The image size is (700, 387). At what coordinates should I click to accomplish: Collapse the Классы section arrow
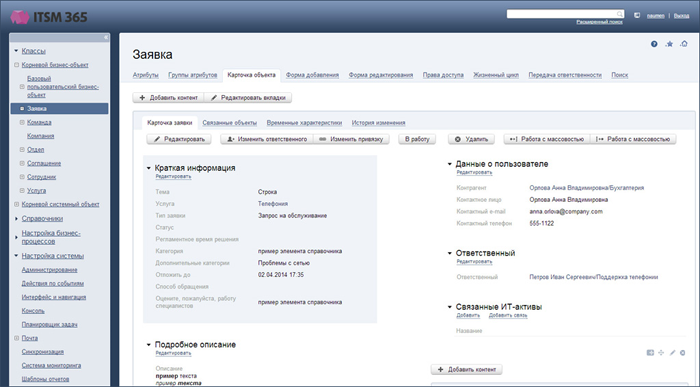tap(16, 51)
